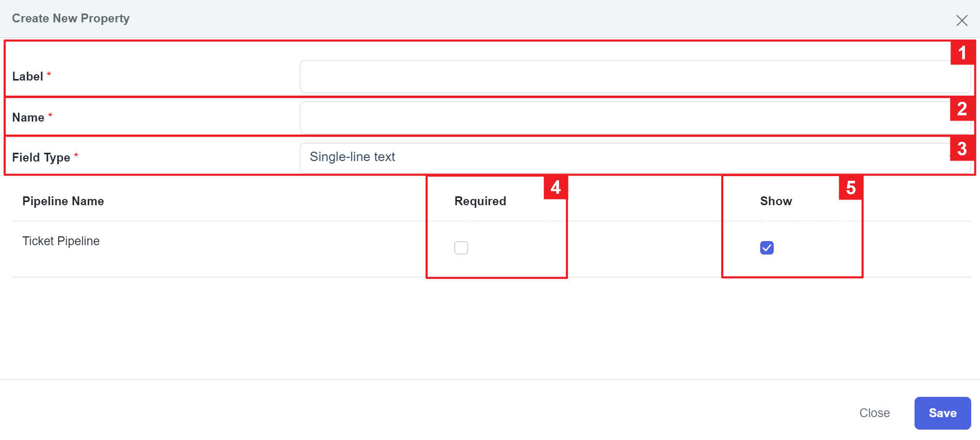Close the Create New Property dialog with the X
The image size is (980, 440).
pyautogui.click(x=962, y=20)
